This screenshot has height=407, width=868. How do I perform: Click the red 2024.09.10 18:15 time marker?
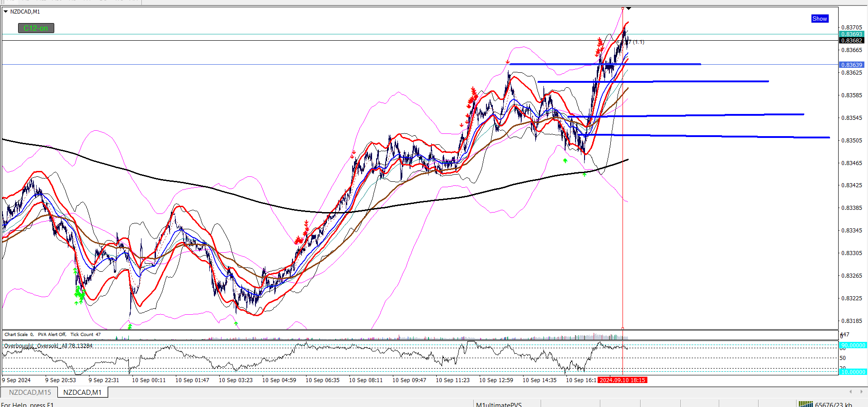pyautogui.click(x=623, y=380)
